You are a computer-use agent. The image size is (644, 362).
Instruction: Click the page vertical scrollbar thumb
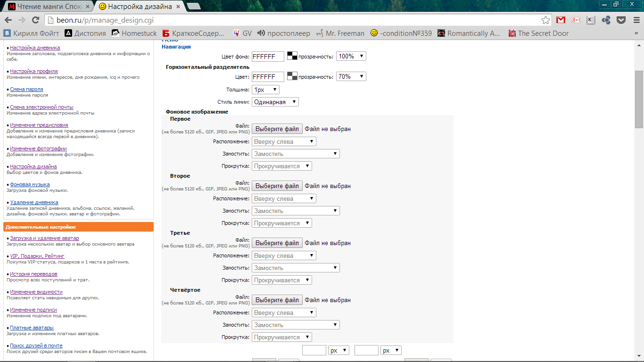[x=639, y=99]
